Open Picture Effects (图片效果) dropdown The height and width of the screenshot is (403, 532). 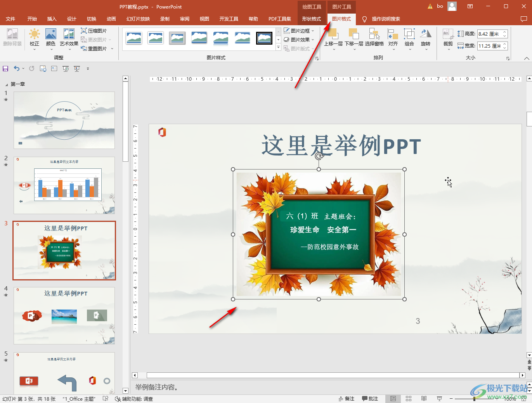click(299, 40)
